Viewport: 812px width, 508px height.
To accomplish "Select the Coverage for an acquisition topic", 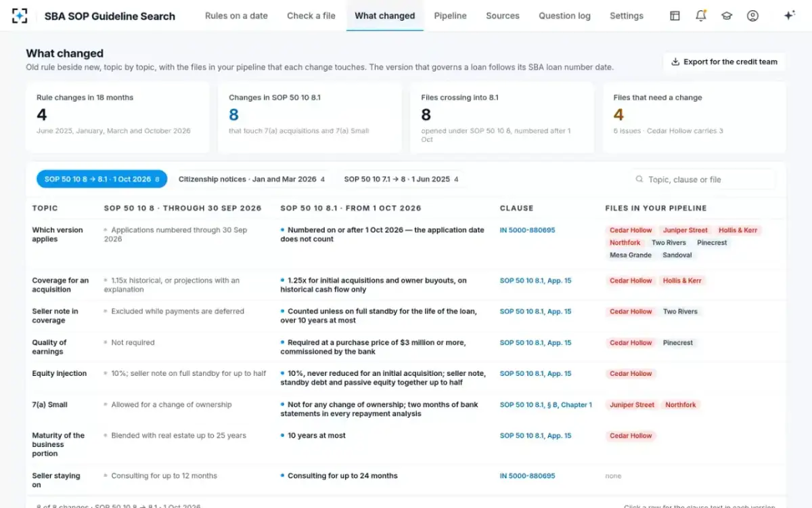I will pos(60,285).
